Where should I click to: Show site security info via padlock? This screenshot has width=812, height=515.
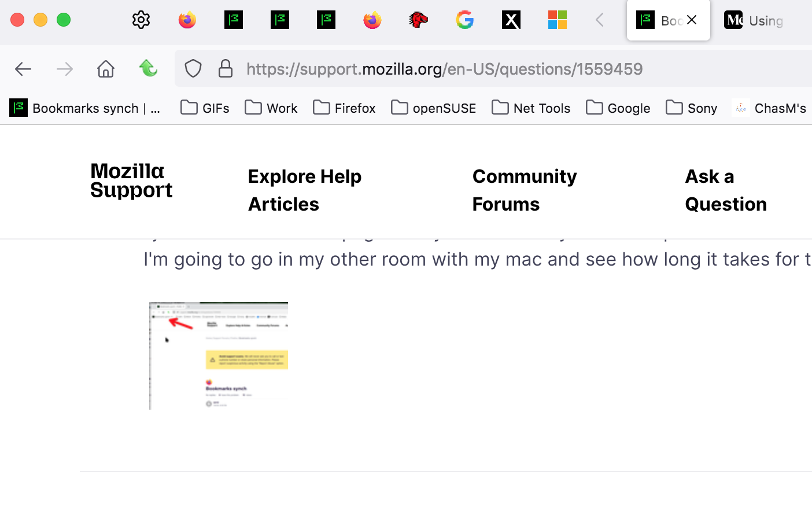pyautogui.click(x=226, y=69)
